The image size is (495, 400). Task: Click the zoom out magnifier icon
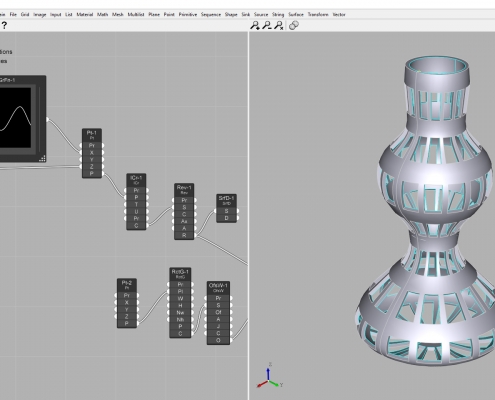tap(267, 26)
